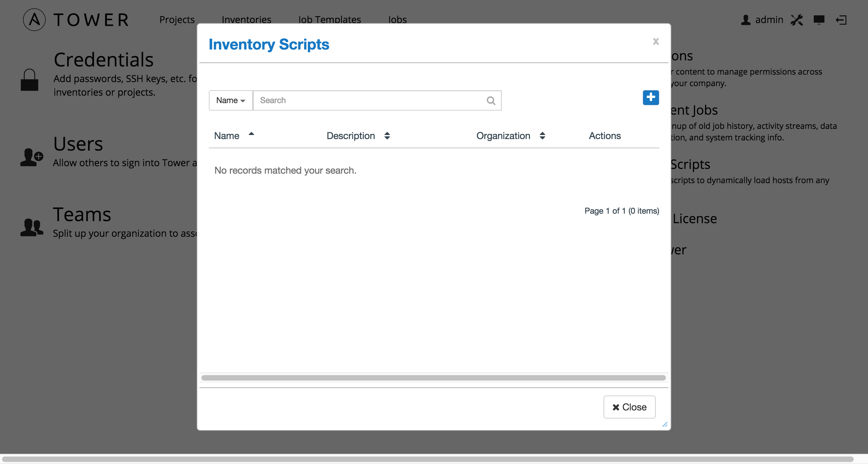Close the dialog with the x icon
Viewport: 868px width, 464px height.
[656, 41]
